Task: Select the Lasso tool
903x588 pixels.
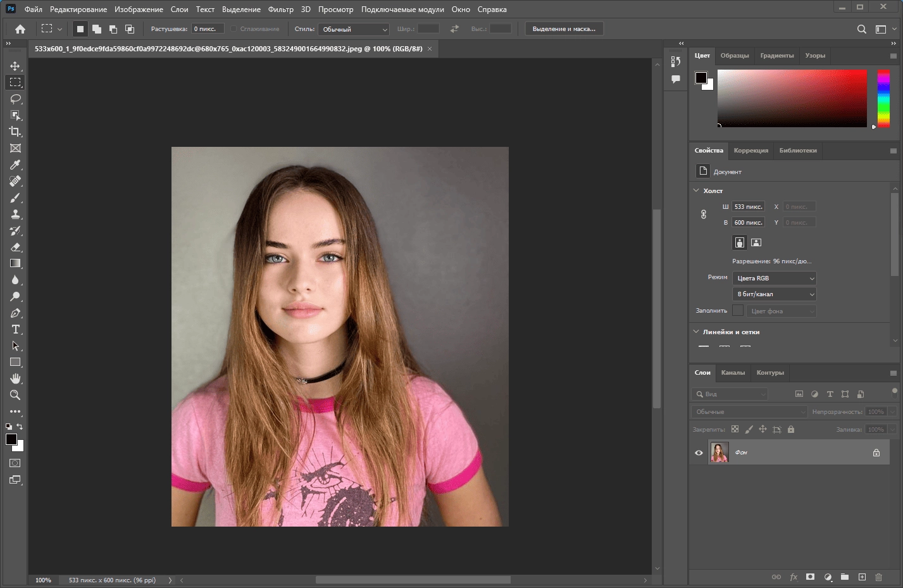Action: tap(15, 99)
